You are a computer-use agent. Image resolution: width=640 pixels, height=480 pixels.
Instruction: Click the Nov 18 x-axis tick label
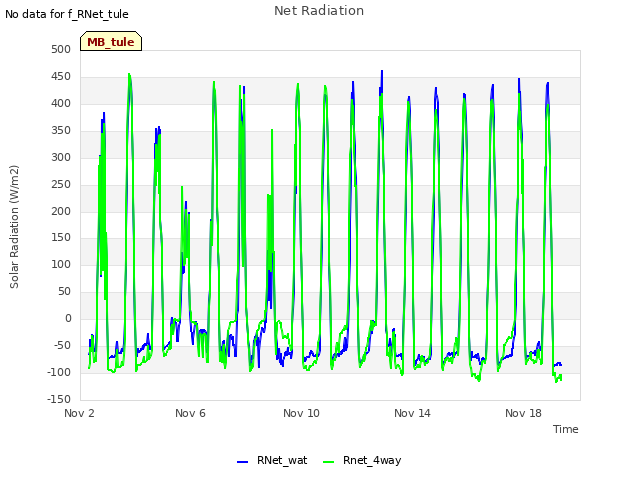[523, 413]
